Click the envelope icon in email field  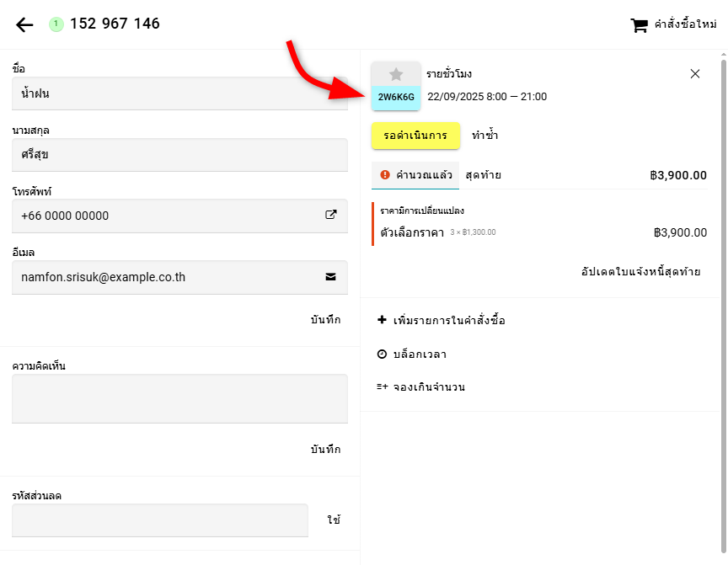(x=331, y=276)
